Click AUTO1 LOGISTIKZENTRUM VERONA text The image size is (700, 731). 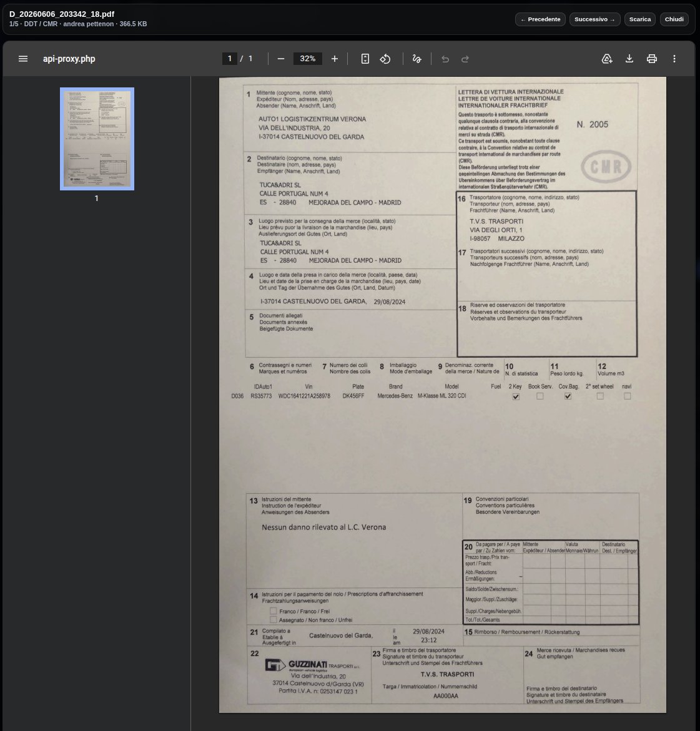(x=312, y=119)
